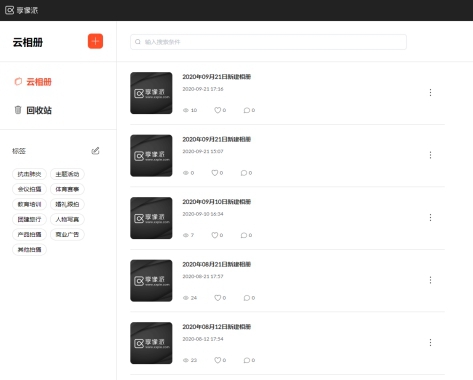Viewport: 473px width, 380px height.
Task: Click the 享像派 logo in the top bar
Action: (x=22, y=10)
